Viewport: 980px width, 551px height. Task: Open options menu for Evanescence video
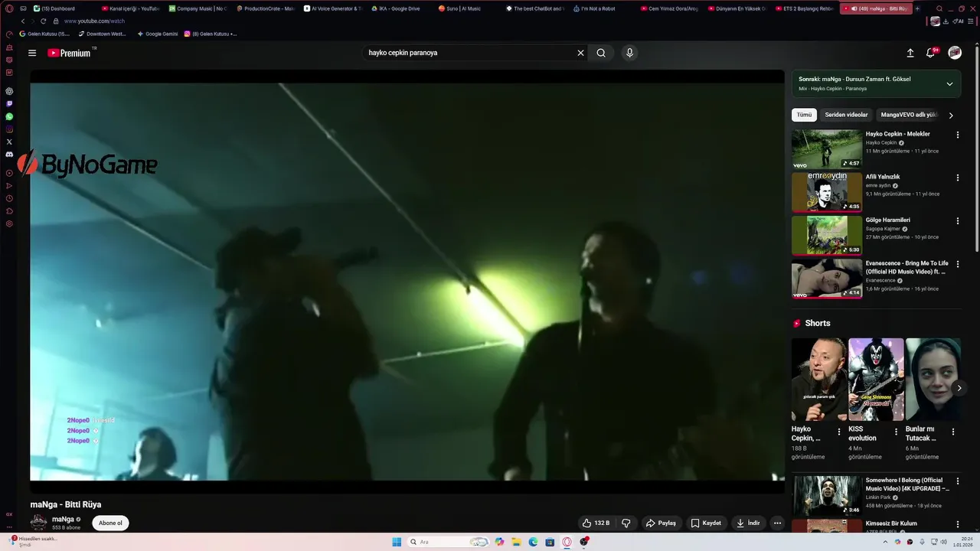pos(957,264)
